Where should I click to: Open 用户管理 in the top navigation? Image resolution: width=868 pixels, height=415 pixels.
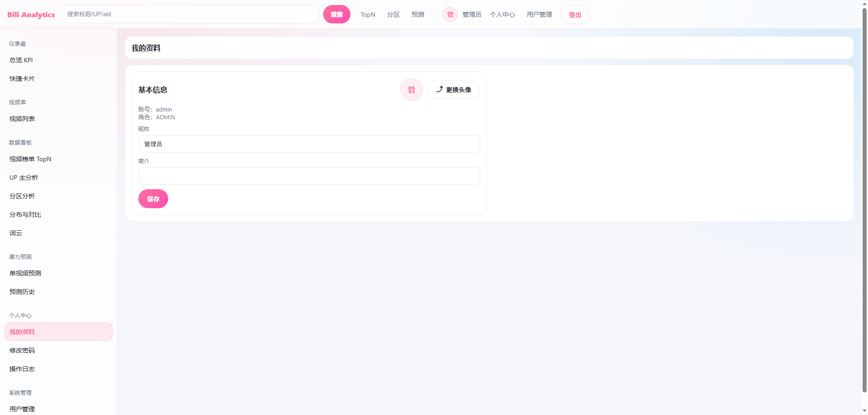click(x=539, y=14)
